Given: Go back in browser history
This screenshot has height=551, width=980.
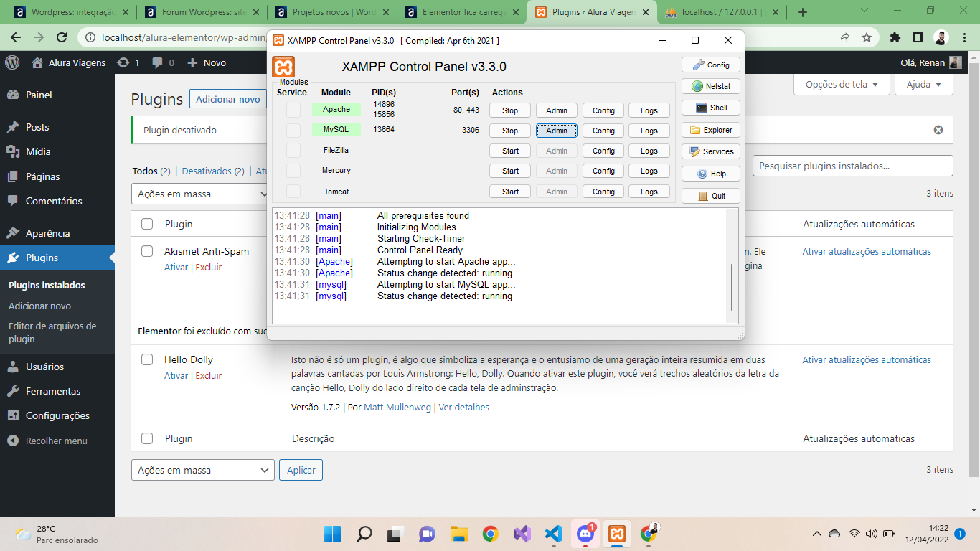Looking at the screenshot, I should (16, 37).
